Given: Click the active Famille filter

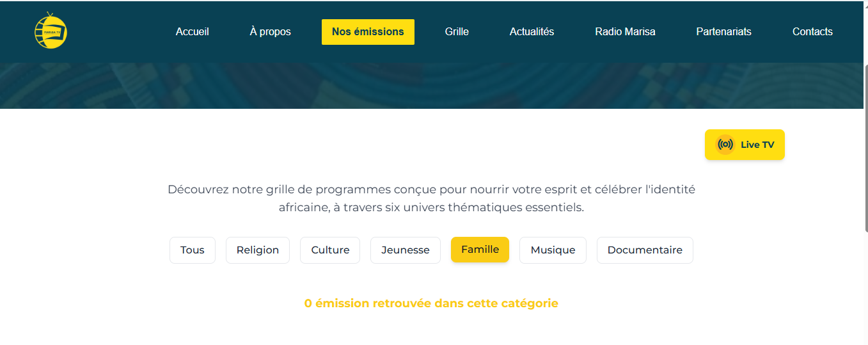Looking at the screenshot, I should click(x=480, y=250).
